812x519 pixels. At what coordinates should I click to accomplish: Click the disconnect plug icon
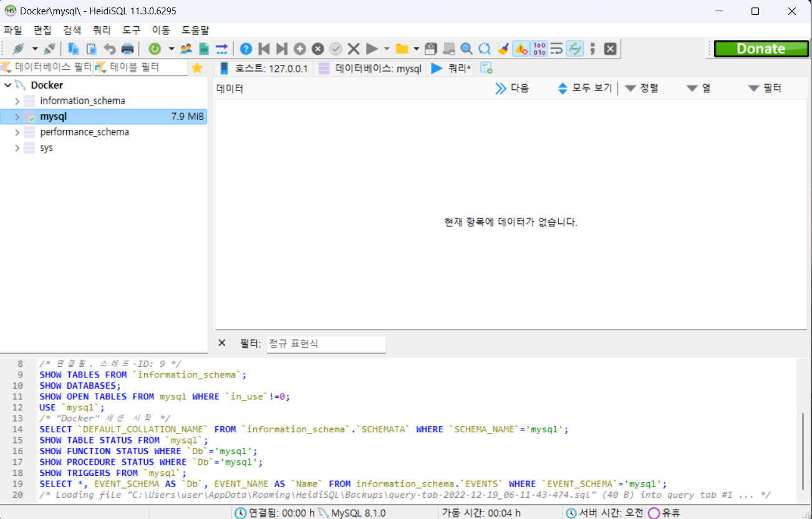tap(49, 49)
